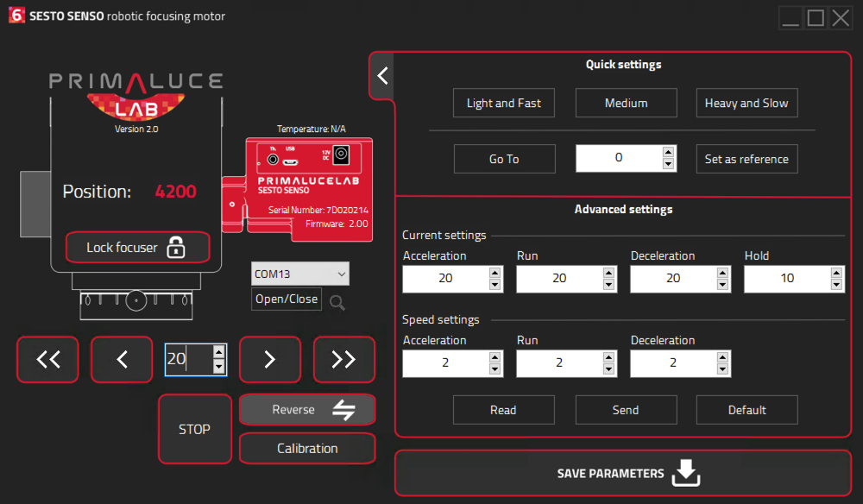Increase step size value with up arrow

tap(219, 352)
